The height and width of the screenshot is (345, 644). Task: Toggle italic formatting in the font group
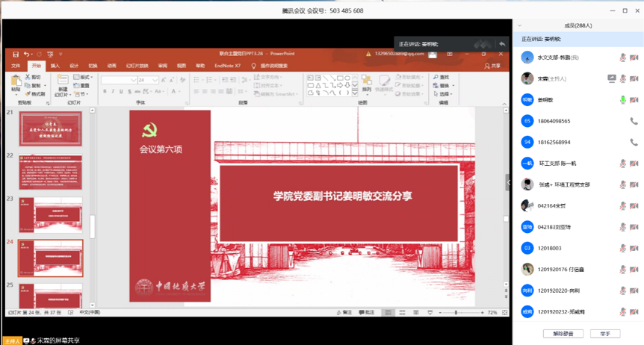tap(114, 92)
